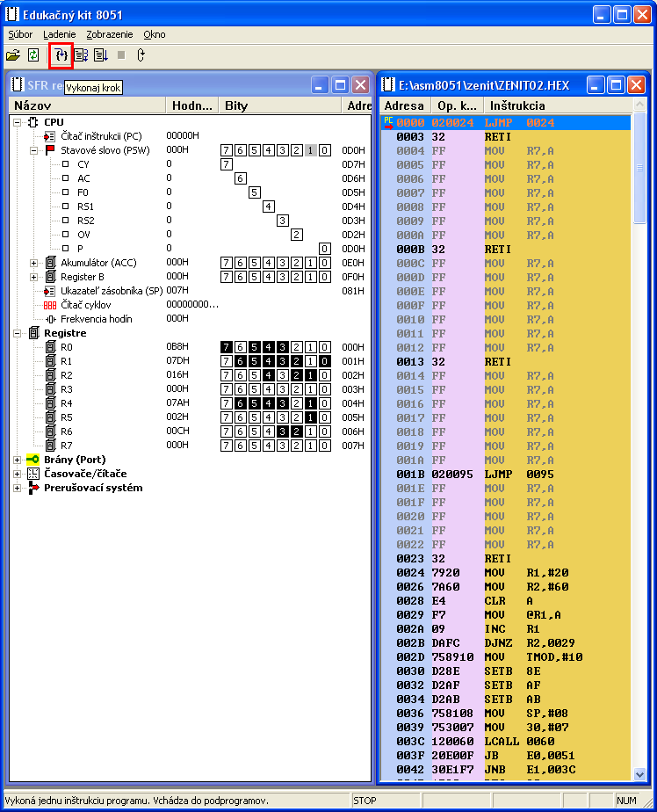
Task: Click the step-over toolbar icon
Action: 81,54
